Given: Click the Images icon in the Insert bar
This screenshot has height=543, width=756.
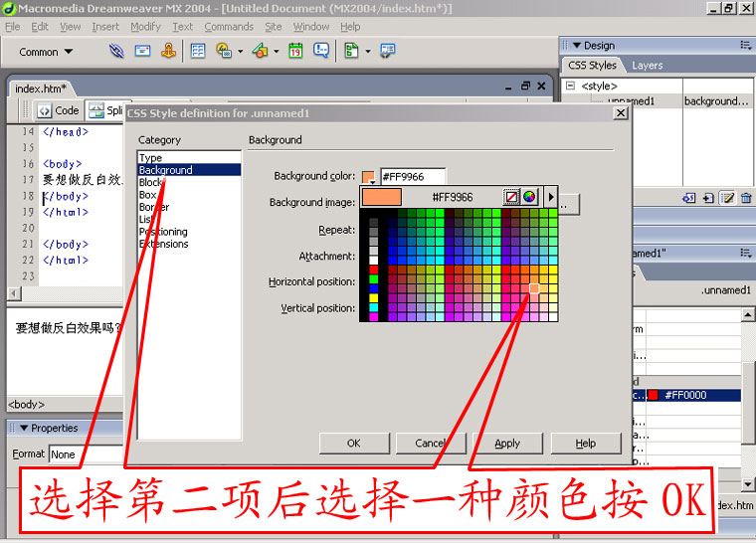Looking at the screenshot, I should 224,51.
